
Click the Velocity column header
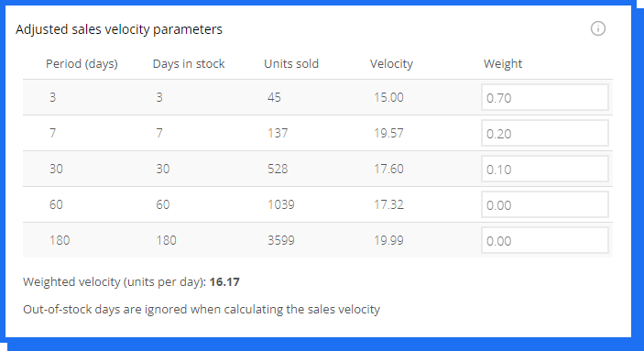[x=391, y=64]
